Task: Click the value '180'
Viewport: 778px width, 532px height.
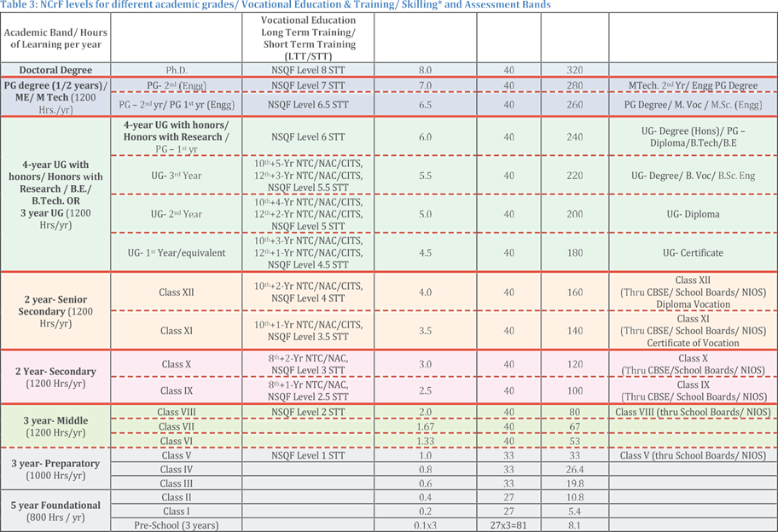Action: [x=575, y=253]
